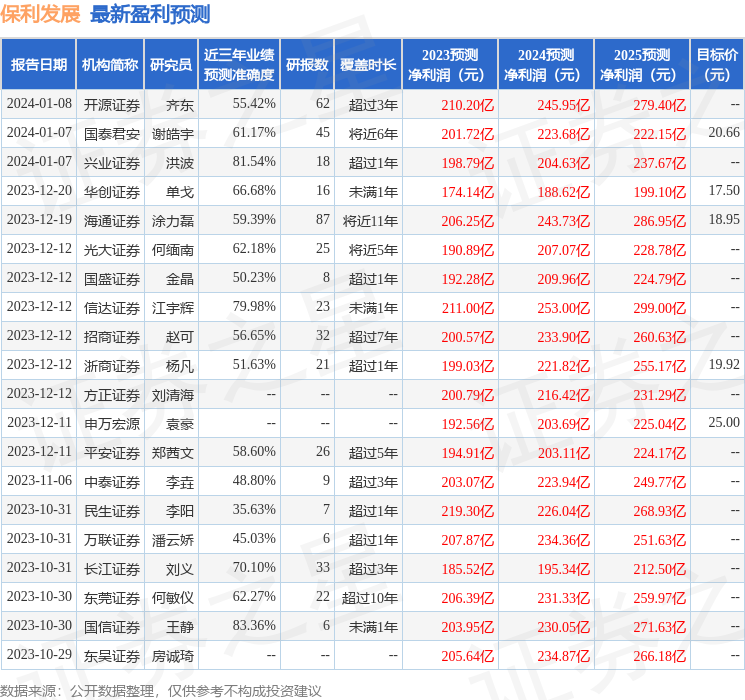This screenshot has width=745, height=700.
Task: Select the 信达证券 institution cell
Action: (112, 307)
